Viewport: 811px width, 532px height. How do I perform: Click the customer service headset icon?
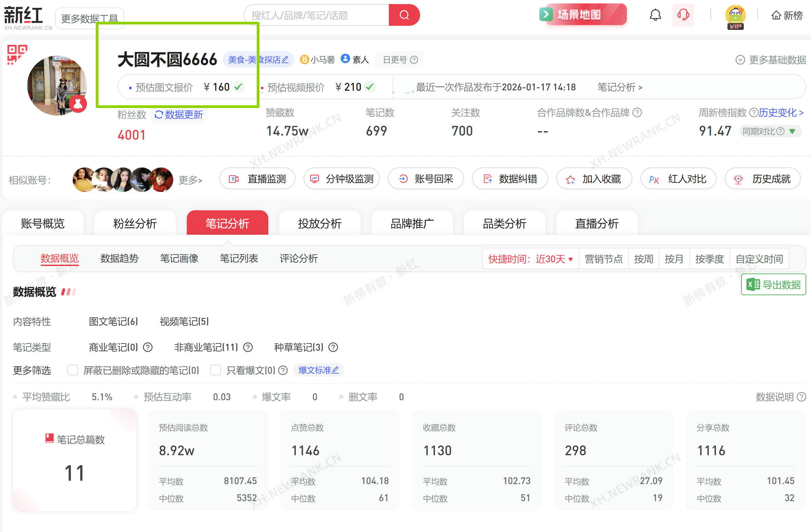[683, 15]
